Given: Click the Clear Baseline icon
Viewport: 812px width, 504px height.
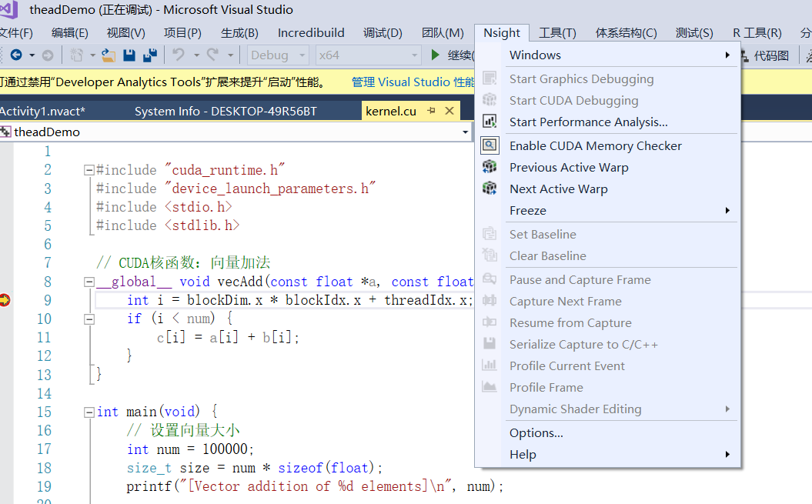Looking at the screenshot, I should [490, 255].
